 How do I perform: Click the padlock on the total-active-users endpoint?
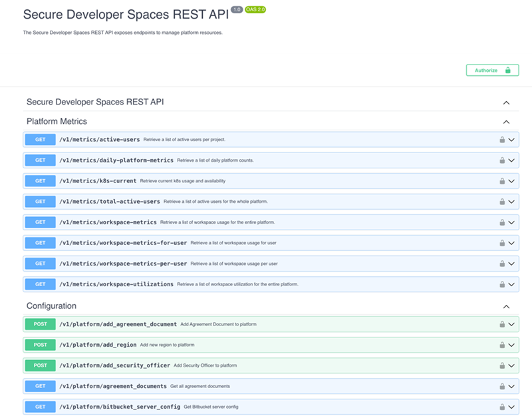501,201
